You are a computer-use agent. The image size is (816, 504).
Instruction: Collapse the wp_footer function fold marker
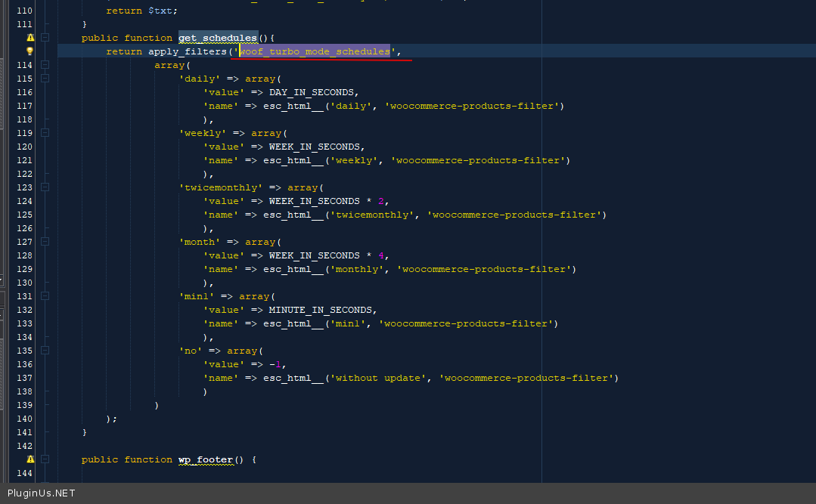(45, 459)
